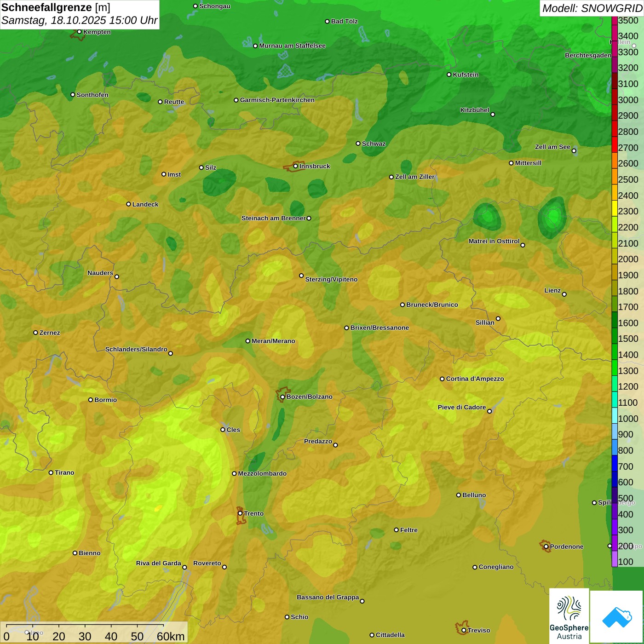Click the Landeck city label
The image size is (644, 644).
click(x=145, y=204)
